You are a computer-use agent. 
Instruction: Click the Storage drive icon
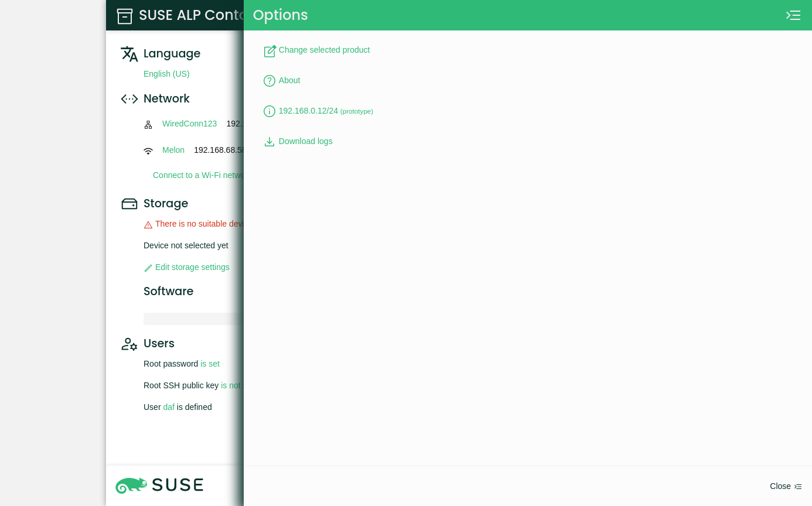click(x=129, y=204)
